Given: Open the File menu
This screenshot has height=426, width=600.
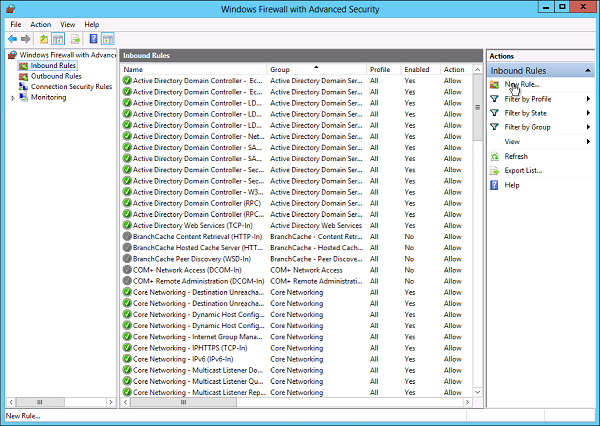Looking at the screenshot, I should 16,24.
